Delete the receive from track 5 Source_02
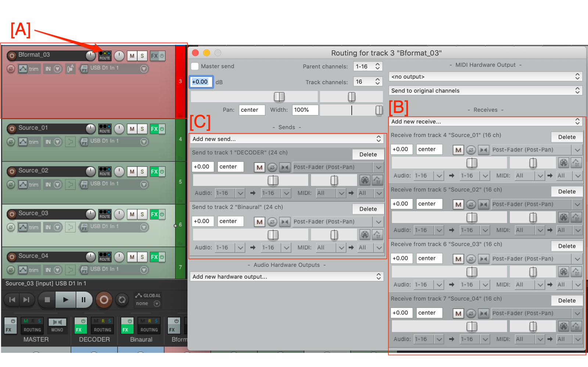 (x=567, y=192)
